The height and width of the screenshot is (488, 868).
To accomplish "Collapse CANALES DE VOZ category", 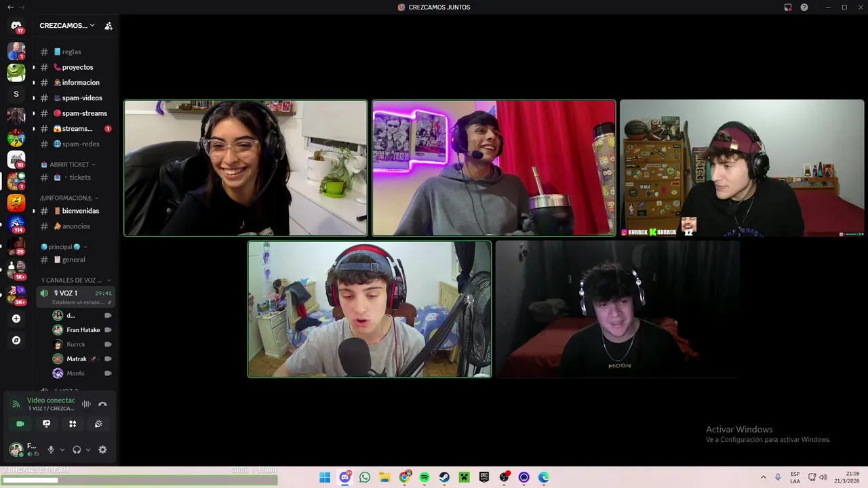I will [76, 280].
